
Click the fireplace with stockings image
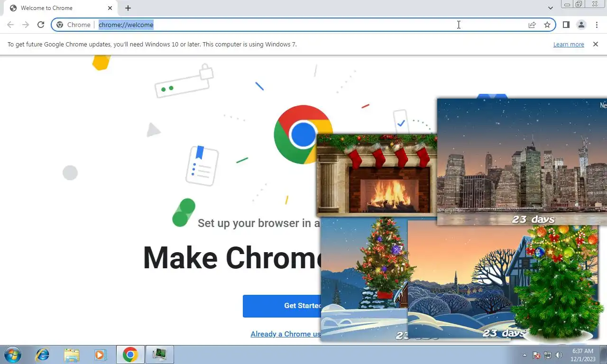(x=377, y=174)
